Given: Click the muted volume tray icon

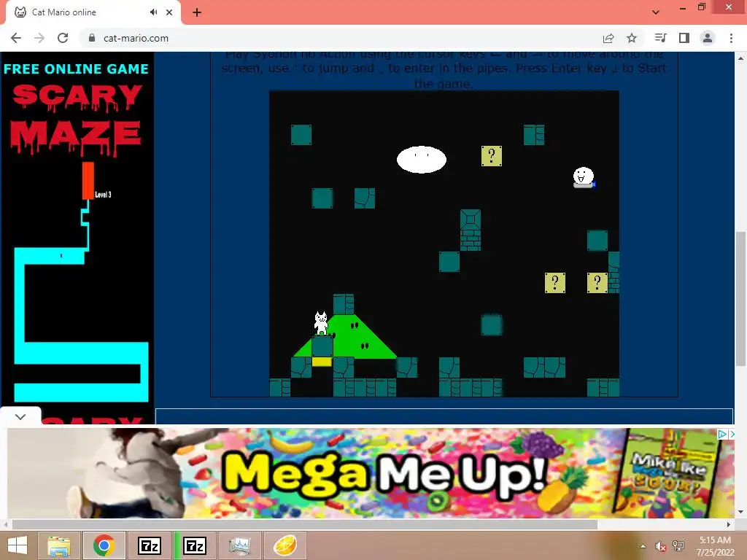Looking at the screenshot, I should pos(660,546).
